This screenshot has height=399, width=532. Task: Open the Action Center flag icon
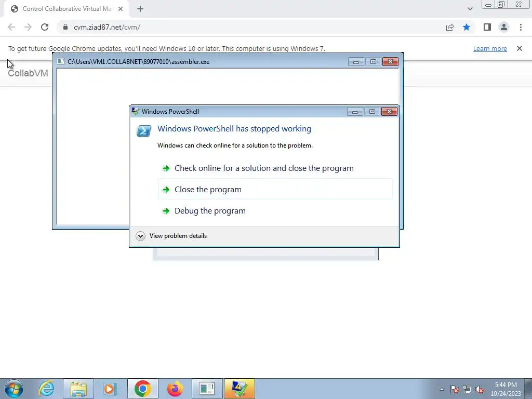tap(455, 389)
